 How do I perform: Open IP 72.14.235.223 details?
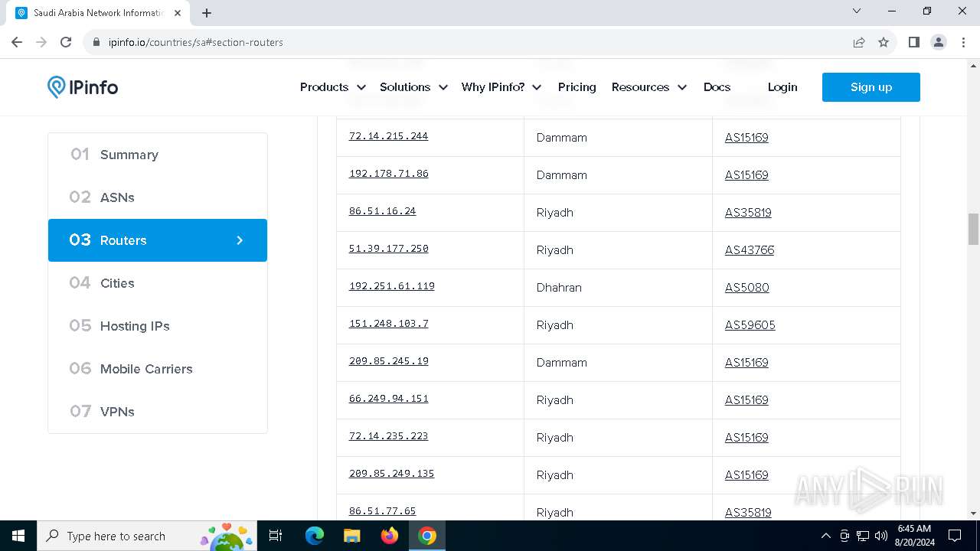click(388, 436)
